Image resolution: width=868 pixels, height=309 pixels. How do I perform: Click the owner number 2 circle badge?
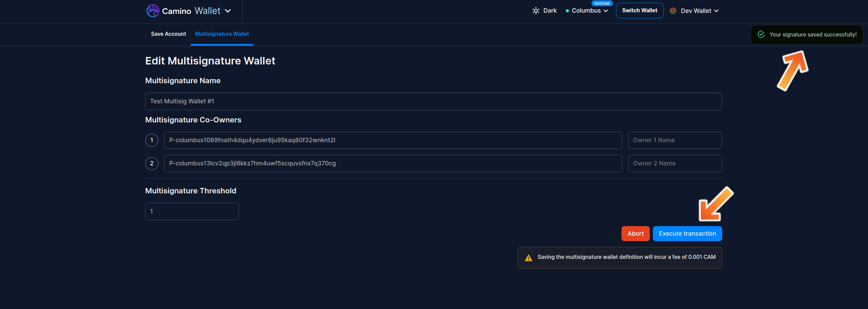pos(152,163)
